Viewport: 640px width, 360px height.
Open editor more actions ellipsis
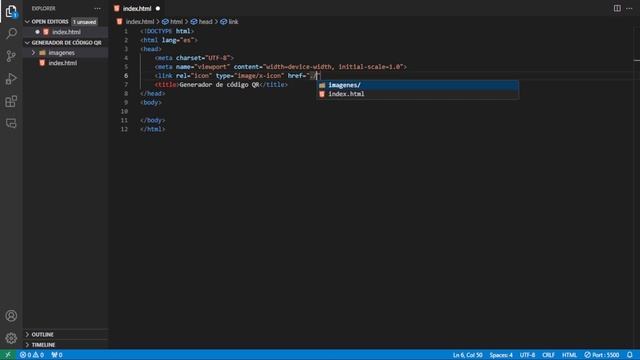629,8
